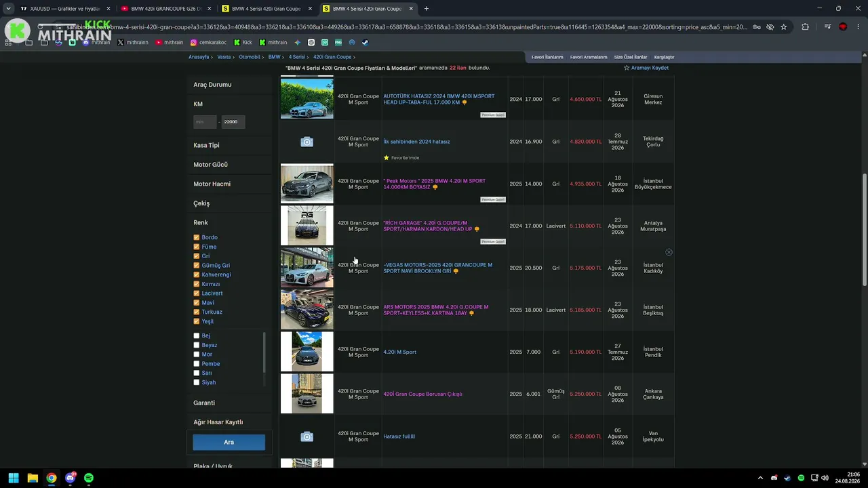
Task: Check the Bej color checkbox
Action: [x=197, y=335]
